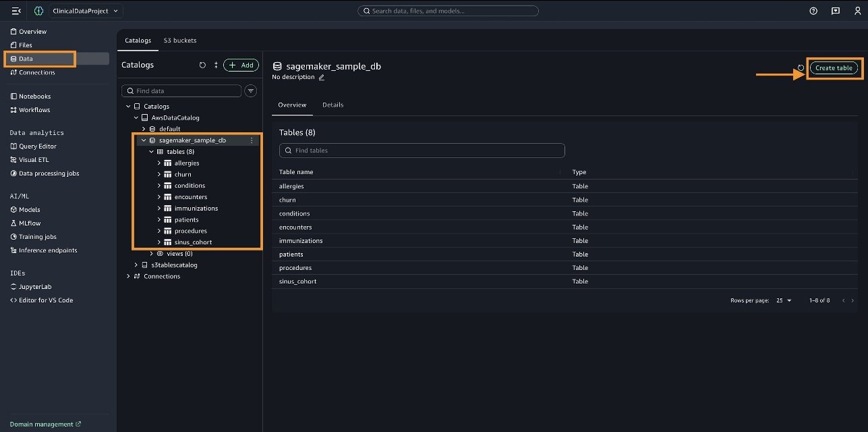
Task: Click inside the Find tables search field
Action: (x=422, y=150)
